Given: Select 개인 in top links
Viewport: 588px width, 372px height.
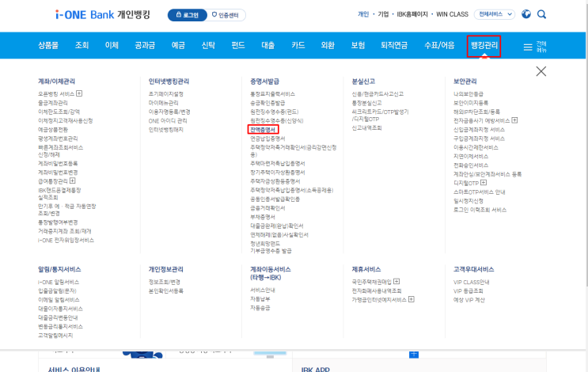Looking at the screenshot, I should [x=363, y=14].
